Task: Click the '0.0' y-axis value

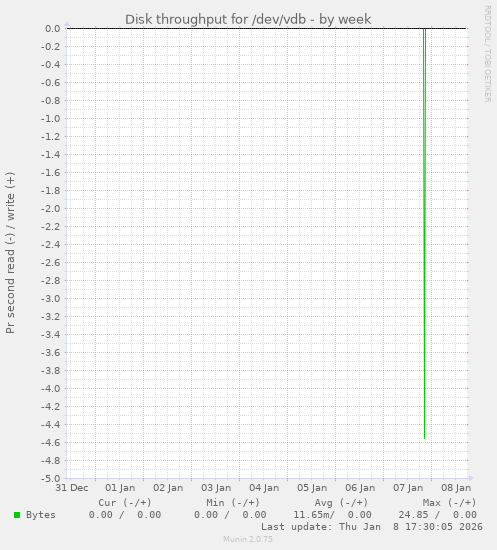Action: [53, 29]
